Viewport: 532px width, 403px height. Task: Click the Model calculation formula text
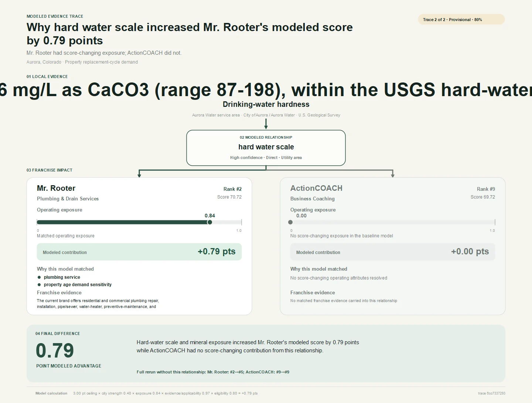click(166, 393)
